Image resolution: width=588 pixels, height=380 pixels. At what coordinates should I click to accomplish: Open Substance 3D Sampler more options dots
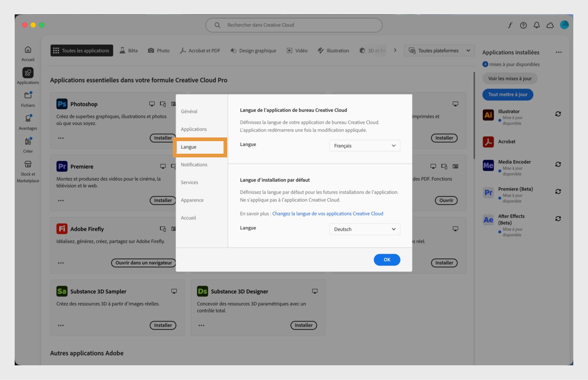click(61, 326)
